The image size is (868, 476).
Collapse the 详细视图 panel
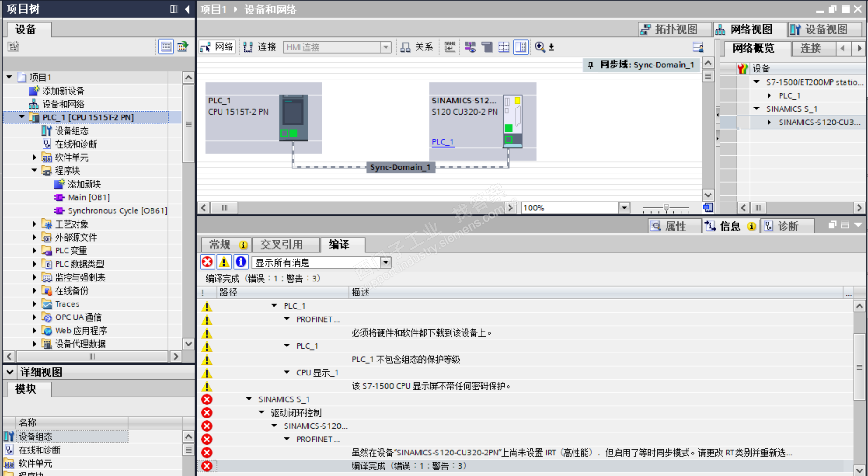[x=10, y=372]
